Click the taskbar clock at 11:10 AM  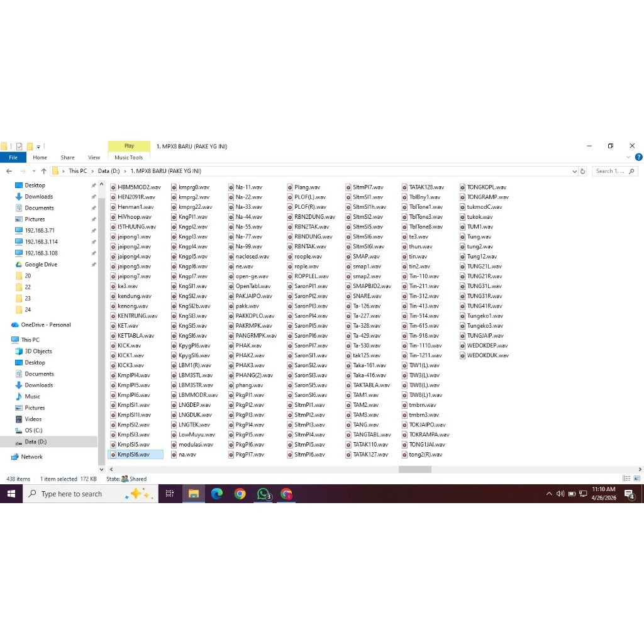(x=603, y=493)
